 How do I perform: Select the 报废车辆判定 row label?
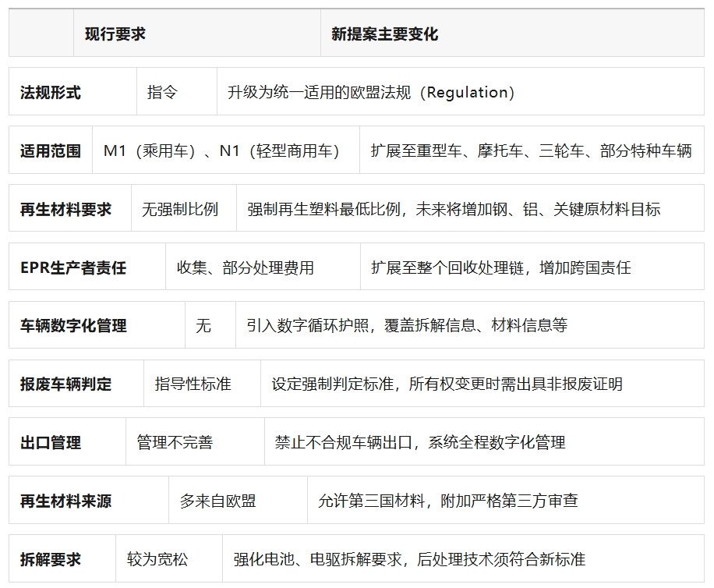click(x=65, y=384)
